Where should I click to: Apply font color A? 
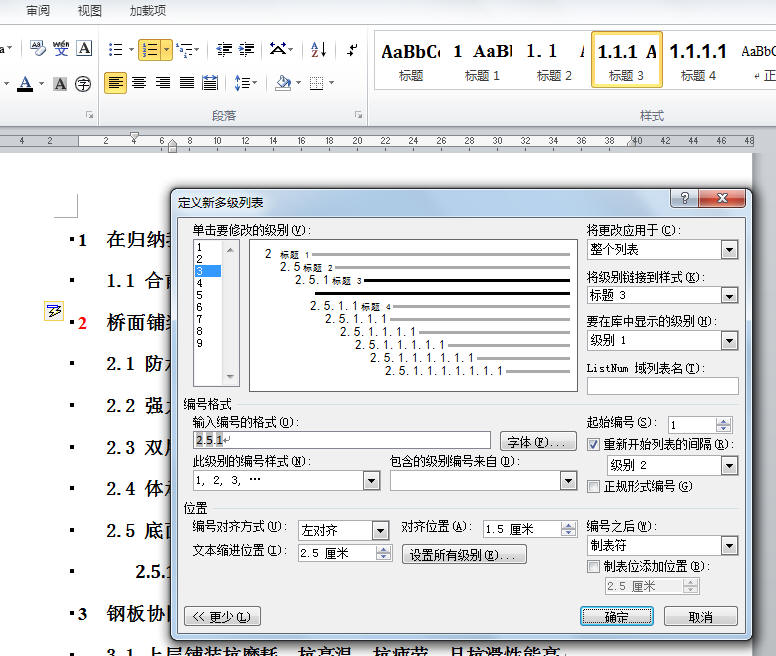coord(25,84)
